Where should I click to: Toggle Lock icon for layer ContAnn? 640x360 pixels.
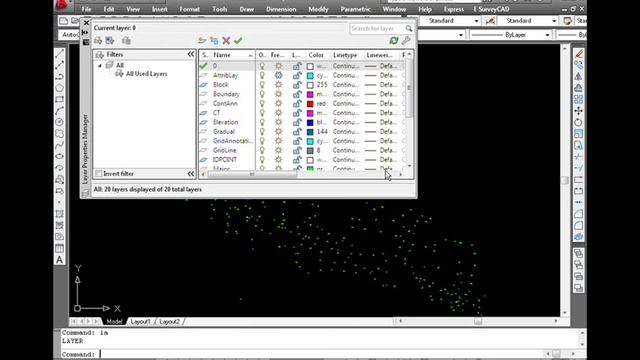tap(297, 103)
